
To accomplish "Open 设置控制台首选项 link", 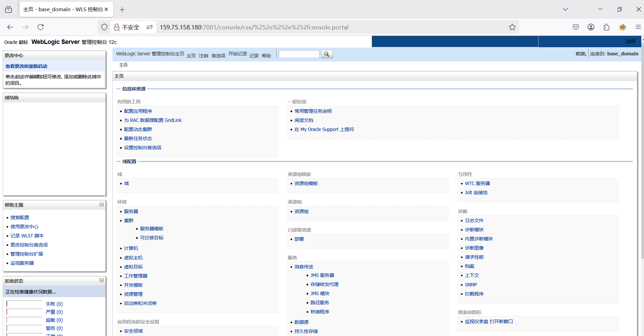I will pos(143,148).
